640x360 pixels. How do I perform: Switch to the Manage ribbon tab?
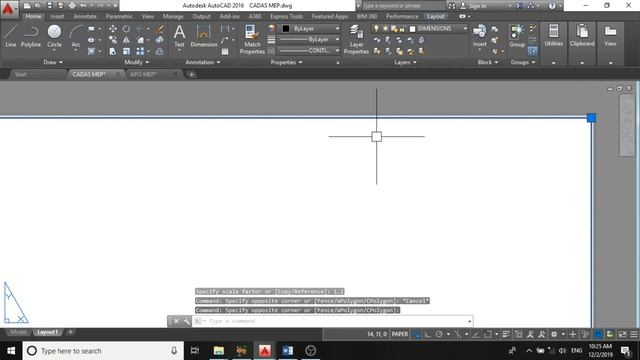[173, 16]
